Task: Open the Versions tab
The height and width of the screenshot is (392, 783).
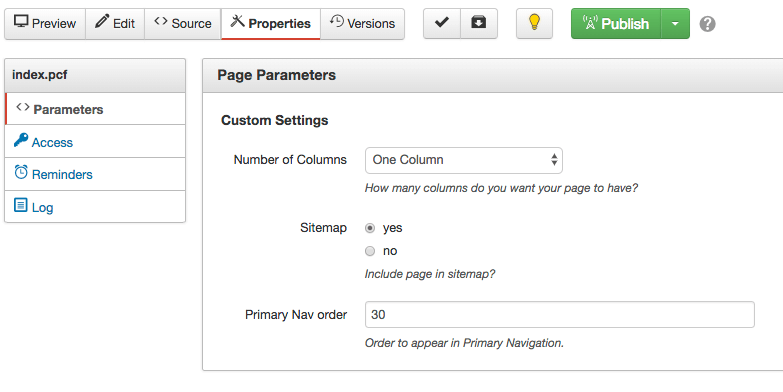Action: click(363, 23)
